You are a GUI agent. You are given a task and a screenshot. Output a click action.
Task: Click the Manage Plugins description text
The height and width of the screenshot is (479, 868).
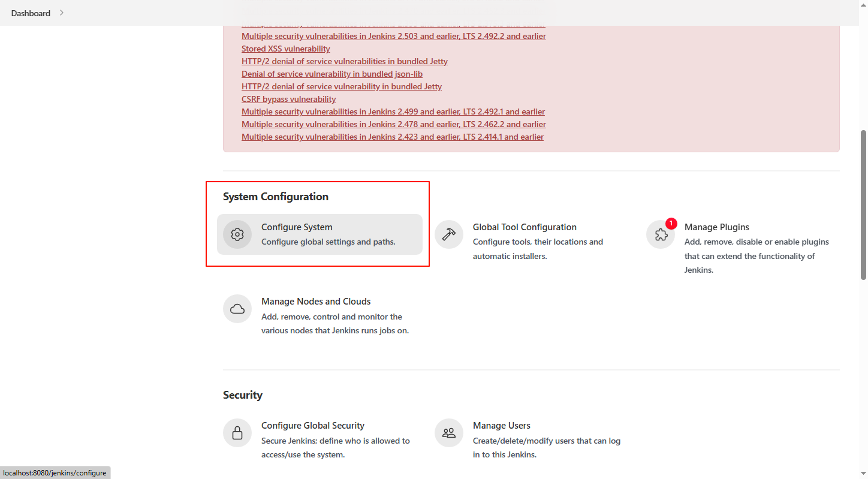coord(757,256)
